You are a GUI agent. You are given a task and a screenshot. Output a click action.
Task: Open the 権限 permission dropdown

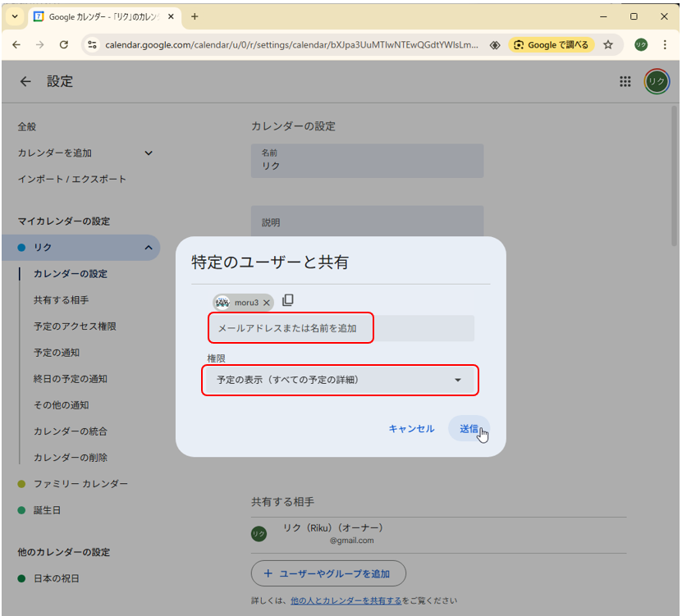coord(340,380)
